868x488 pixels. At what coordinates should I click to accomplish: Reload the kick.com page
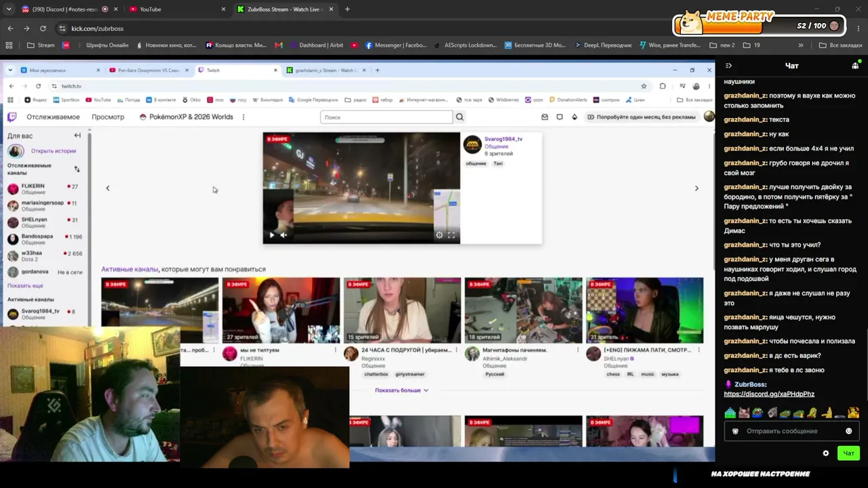pyautogui.click(x=43, y=28)
